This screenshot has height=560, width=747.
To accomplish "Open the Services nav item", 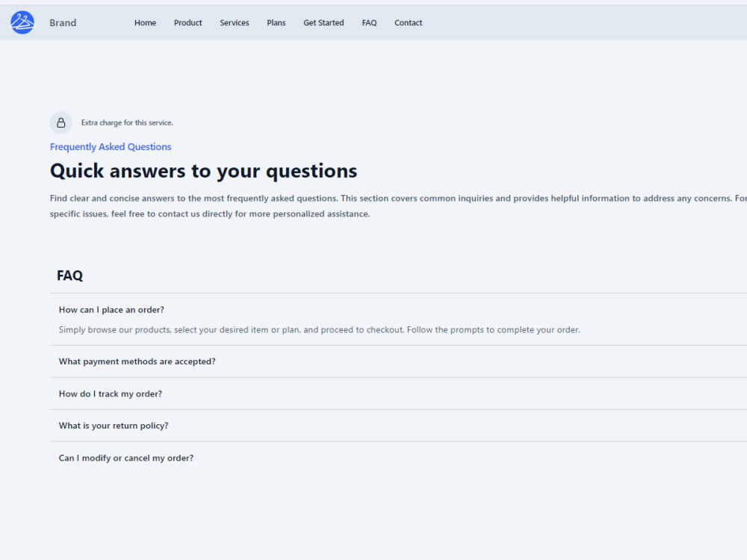I will [x=235, y=23].
